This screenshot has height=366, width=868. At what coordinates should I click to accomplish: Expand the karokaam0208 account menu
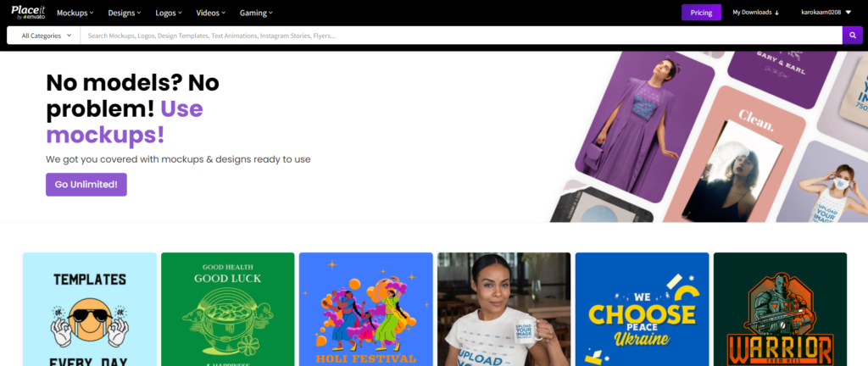point(826,12)
